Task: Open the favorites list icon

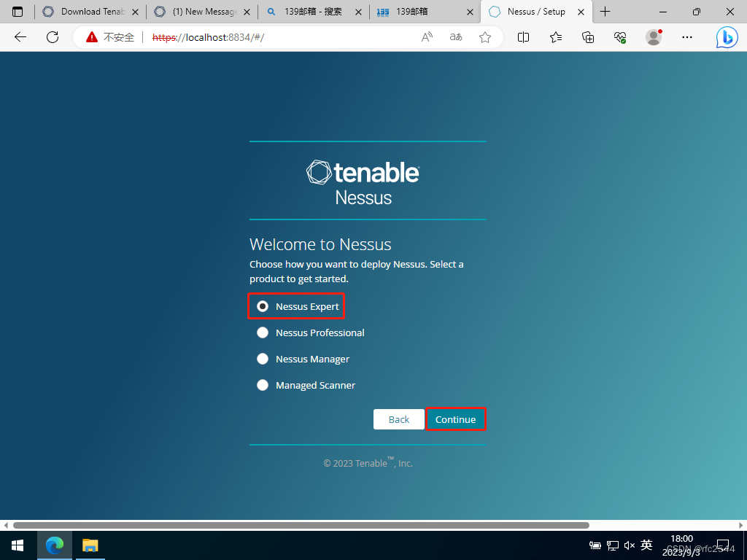Action: 555,37
